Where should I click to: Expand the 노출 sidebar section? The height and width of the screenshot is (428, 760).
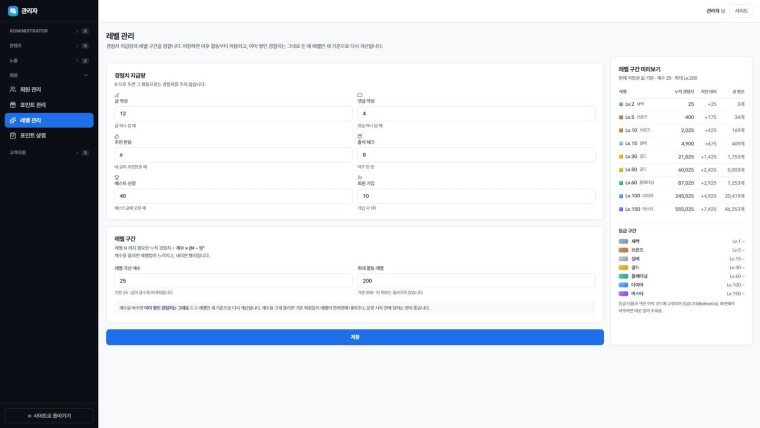[49, 61]
